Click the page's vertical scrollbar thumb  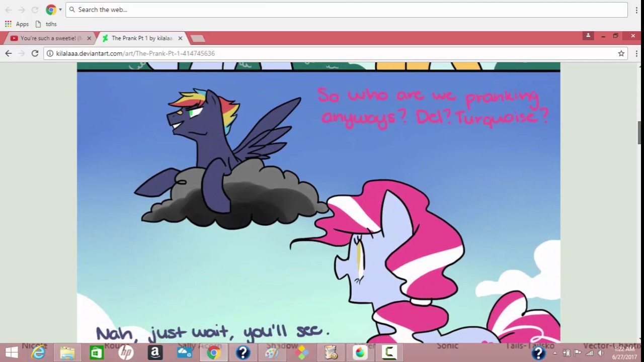click(x=640, y=132)
